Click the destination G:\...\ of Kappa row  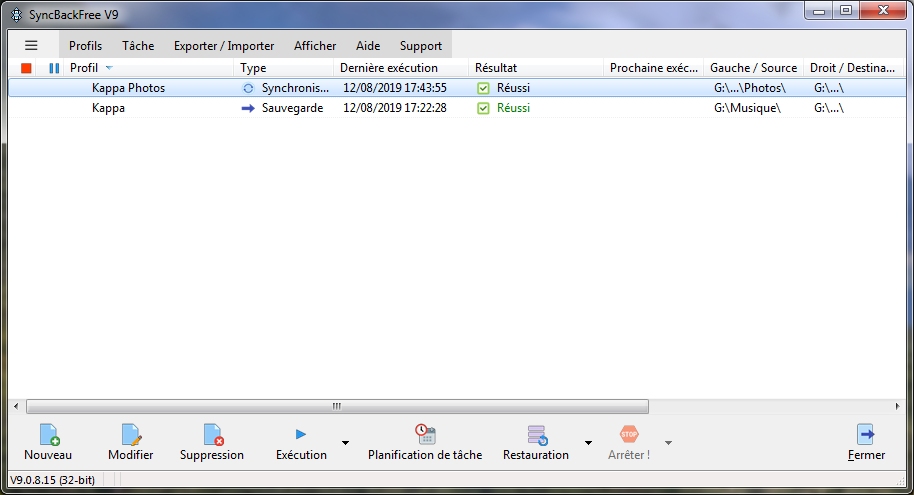[829, 108]
